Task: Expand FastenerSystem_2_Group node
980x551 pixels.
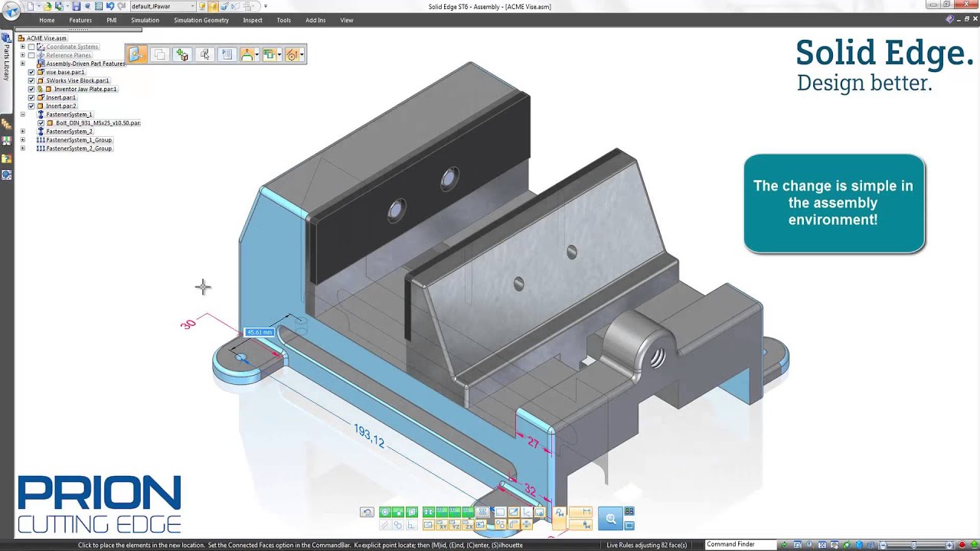Action: click(x=22, y=148)
